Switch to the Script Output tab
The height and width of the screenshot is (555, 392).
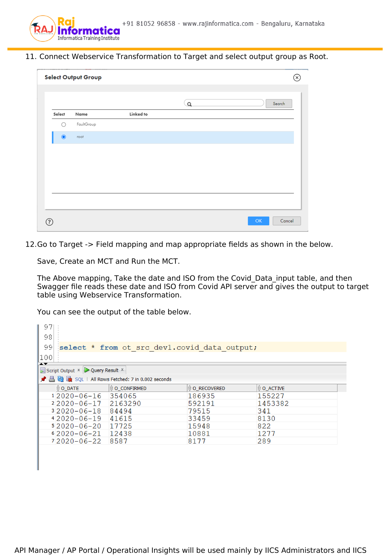[x=60, y=370]
